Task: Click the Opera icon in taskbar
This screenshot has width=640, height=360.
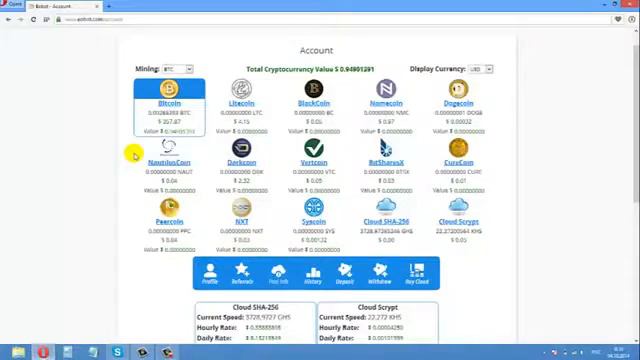Action: [x=43, y=352]
